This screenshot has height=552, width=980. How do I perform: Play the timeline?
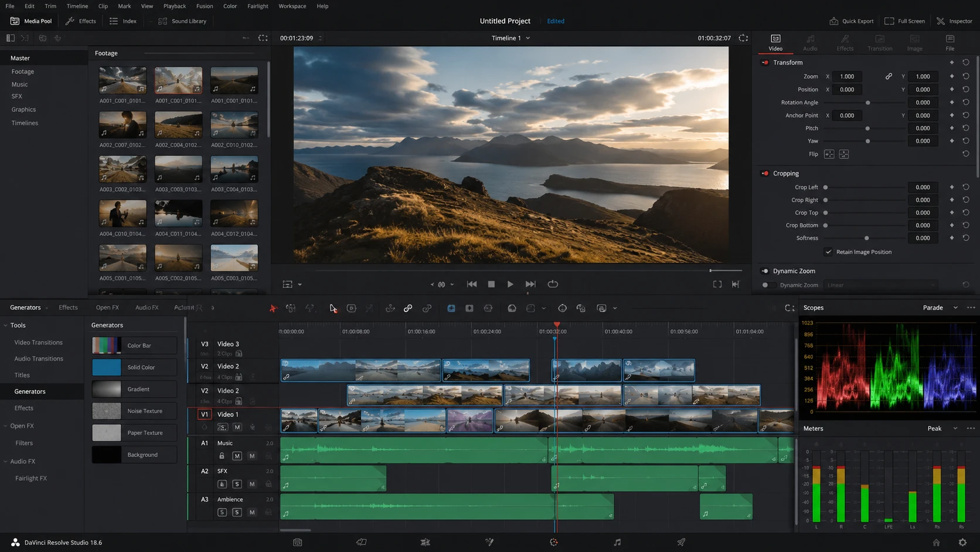(x=511, y=285)
